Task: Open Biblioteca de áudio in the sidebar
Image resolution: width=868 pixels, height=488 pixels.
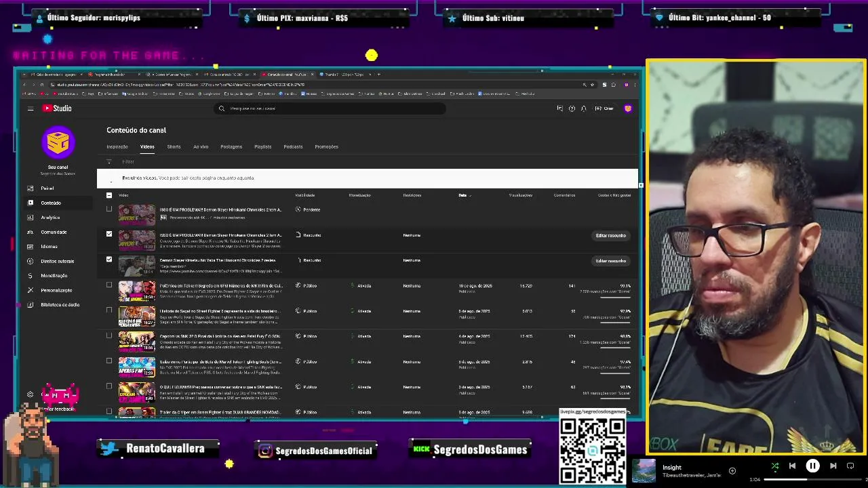Action: [60, 305]
